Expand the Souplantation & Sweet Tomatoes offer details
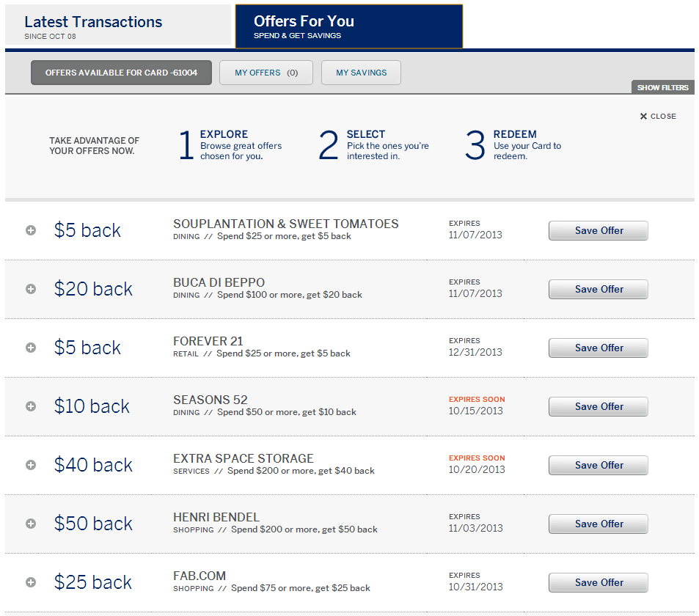The height and width of the screenshot is (616, 699). point(31,230)
